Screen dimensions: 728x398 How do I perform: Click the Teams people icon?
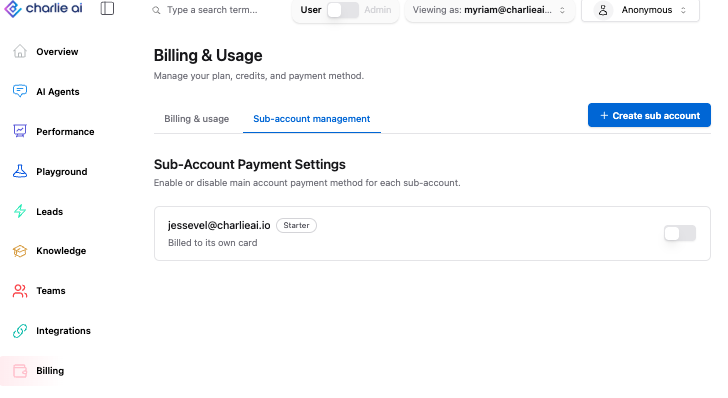pyautogui.click(x=20, y=291)
